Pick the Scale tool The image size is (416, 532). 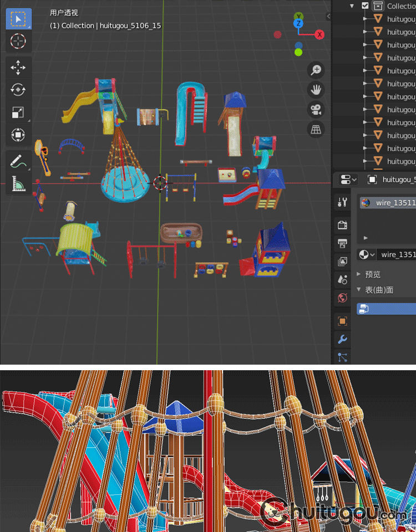[18, 113]
